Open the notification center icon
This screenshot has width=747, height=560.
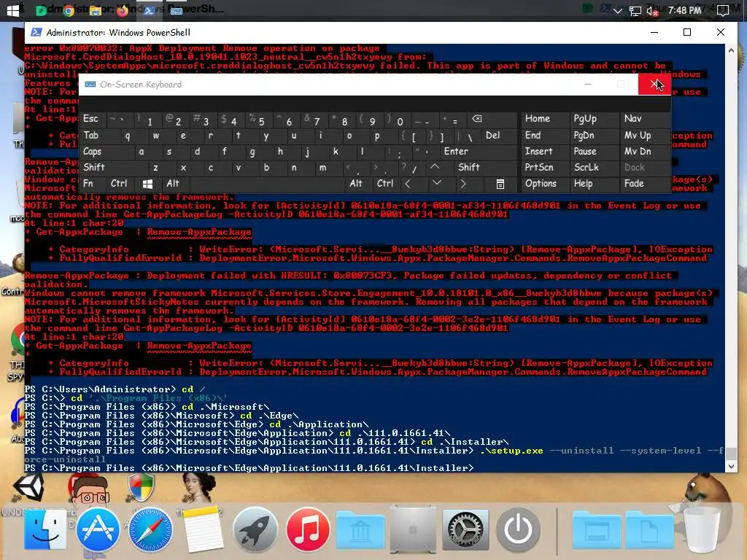[x=723, y=10]
